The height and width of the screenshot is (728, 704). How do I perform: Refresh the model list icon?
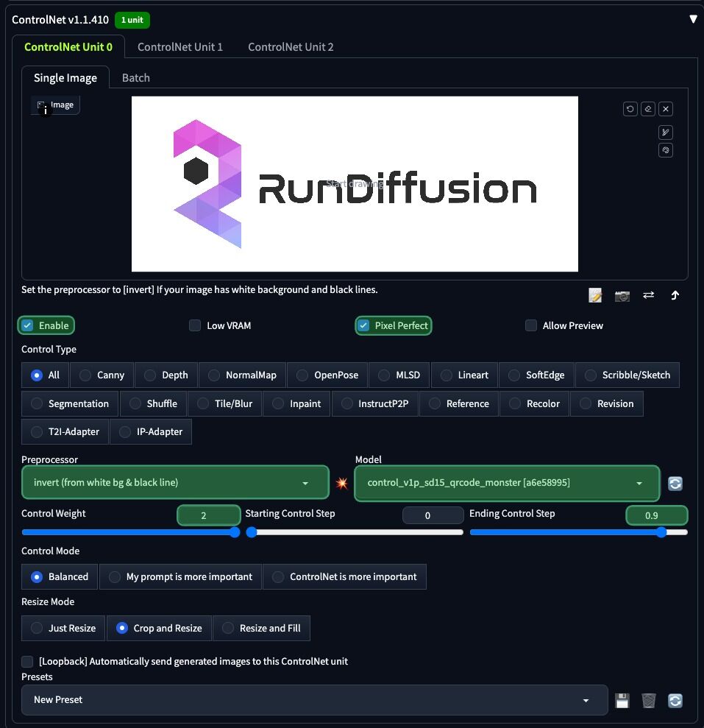tap(675, 484)
